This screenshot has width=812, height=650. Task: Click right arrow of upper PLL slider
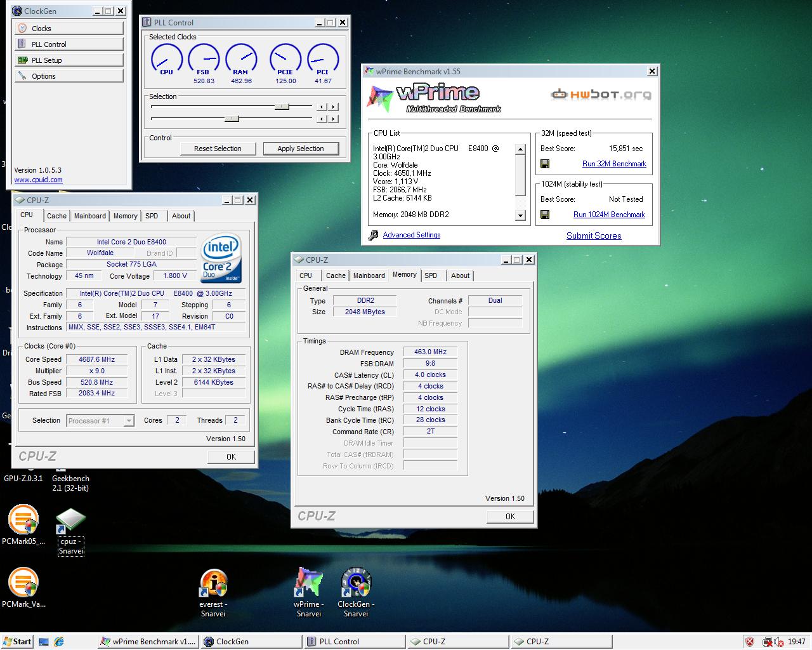(x=334, y=107)
